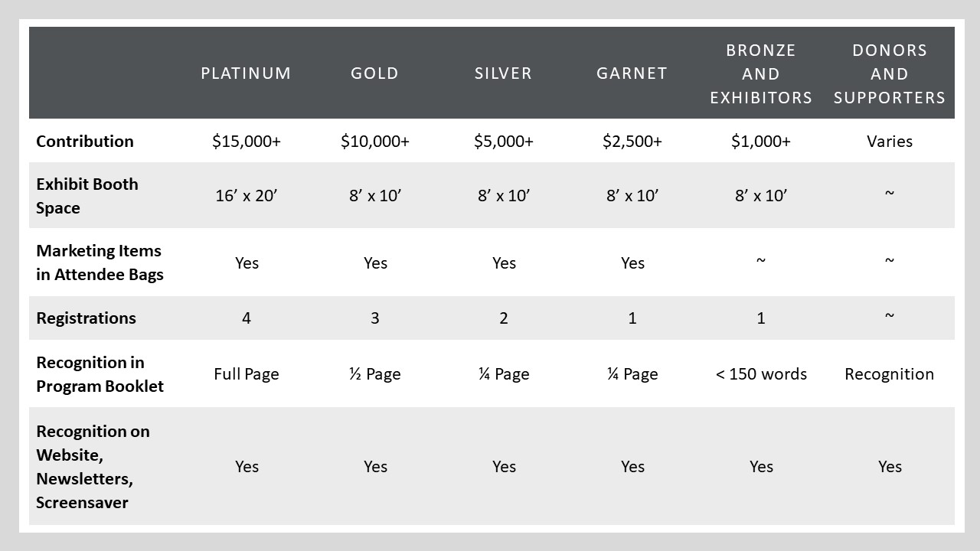Select Marketing Items in Attendee Bags label

[x=100, y=262]
